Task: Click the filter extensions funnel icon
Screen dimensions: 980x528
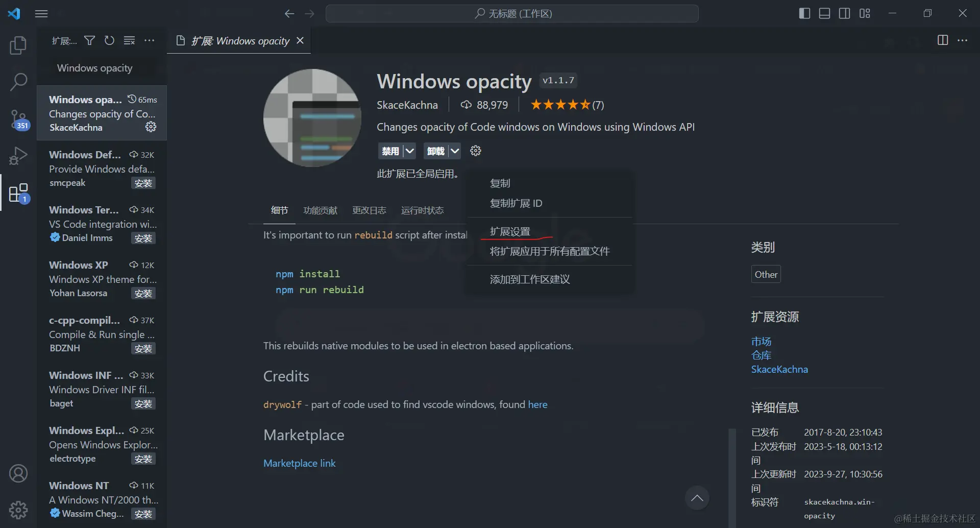Action: tap(90, 40)
